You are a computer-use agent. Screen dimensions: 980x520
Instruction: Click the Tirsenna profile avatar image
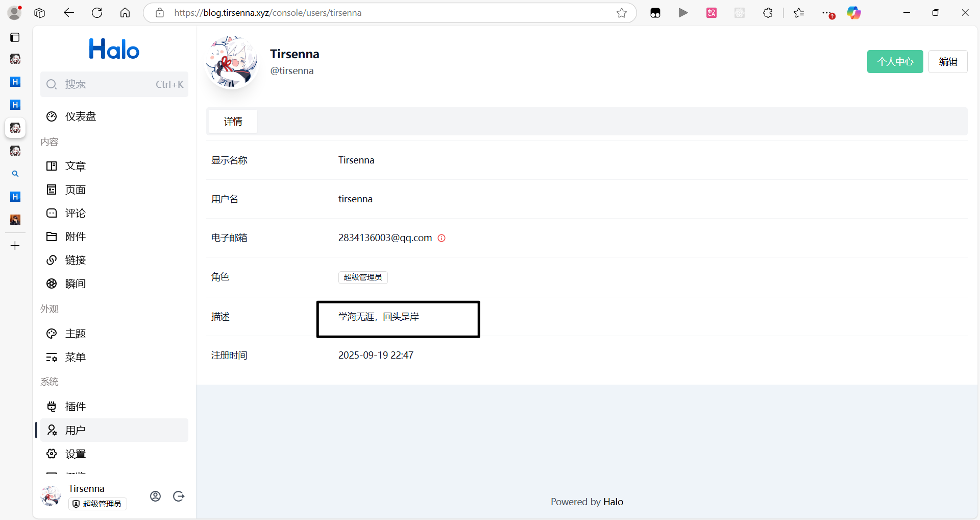coord(232,62)
